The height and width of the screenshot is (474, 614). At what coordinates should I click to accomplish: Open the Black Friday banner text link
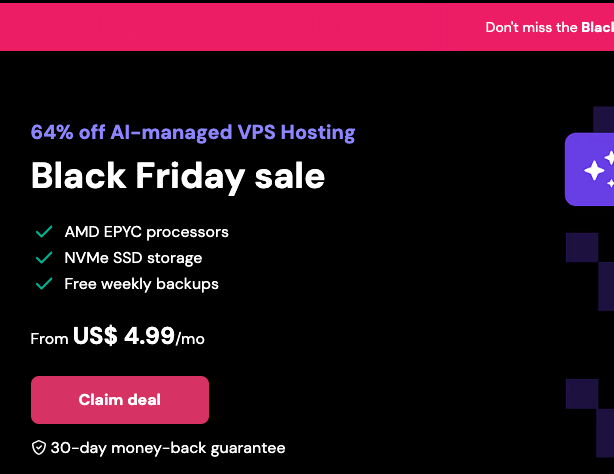coord(549,27)
